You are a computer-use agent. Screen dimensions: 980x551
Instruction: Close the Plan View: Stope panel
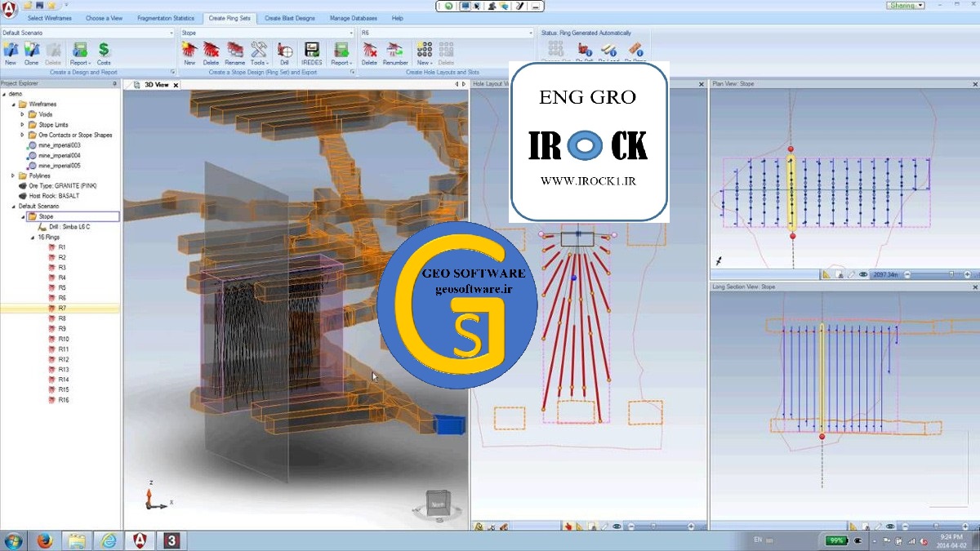(x=974, y=83)
